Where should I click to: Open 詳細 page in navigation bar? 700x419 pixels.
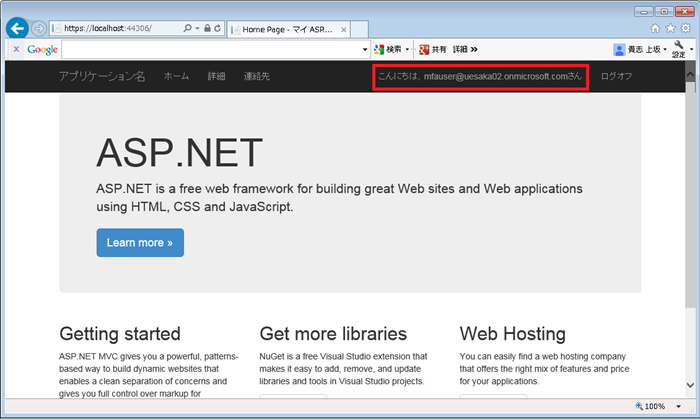coord(216,76)
